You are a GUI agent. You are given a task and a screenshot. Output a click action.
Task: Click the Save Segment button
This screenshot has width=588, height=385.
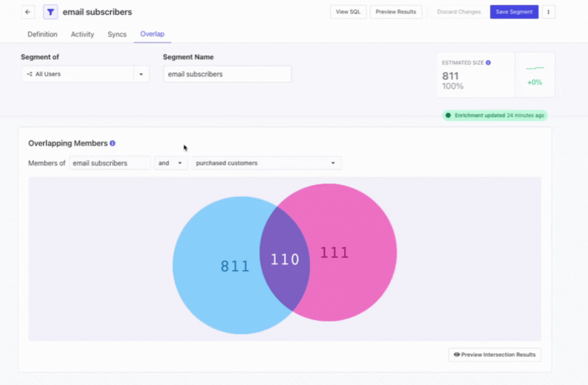click(x=514, y=12)
